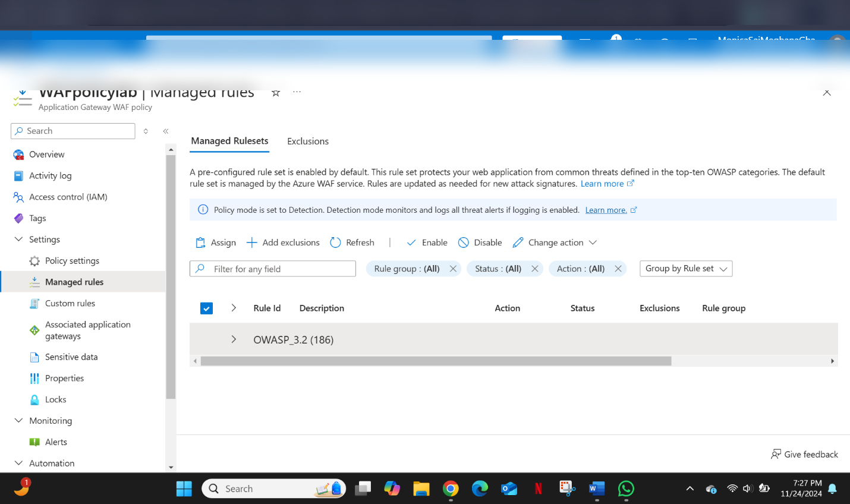Switch to the Exclusions tab
The image size is (850, 504).
pyautogui.click(x=308, y=141)
